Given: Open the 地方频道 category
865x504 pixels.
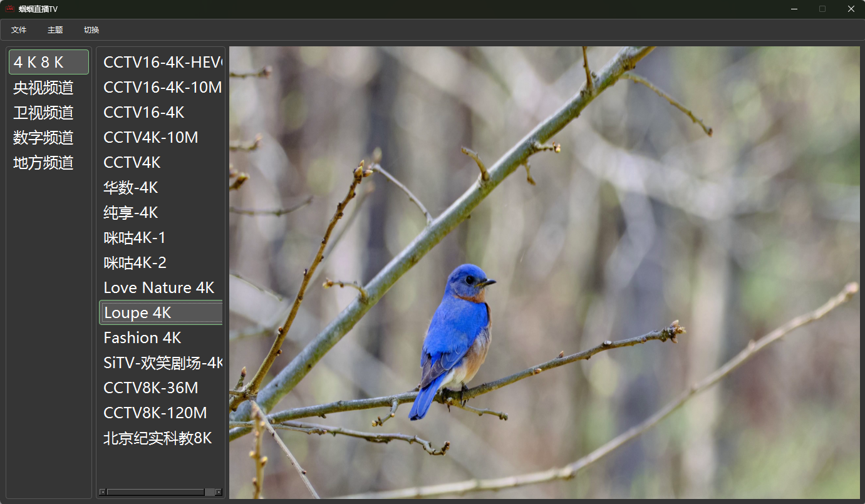Looking at the screenshot, I should (44, 163).
